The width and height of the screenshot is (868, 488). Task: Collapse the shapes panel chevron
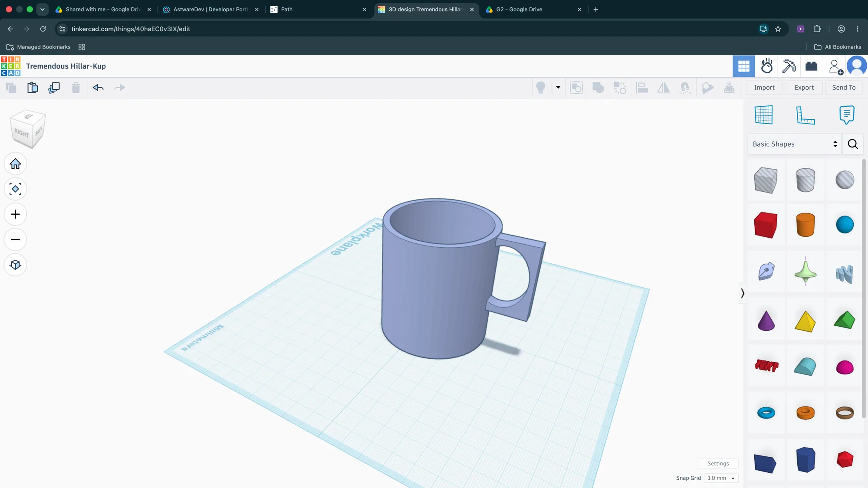pyautogui.click(x=743, y=293)
